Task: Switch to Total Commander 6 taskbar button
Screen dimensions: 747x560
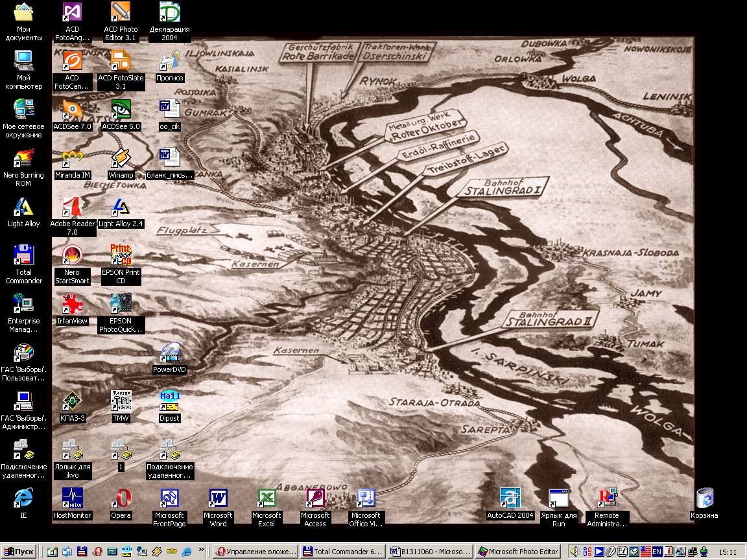Action: [343, 552]
